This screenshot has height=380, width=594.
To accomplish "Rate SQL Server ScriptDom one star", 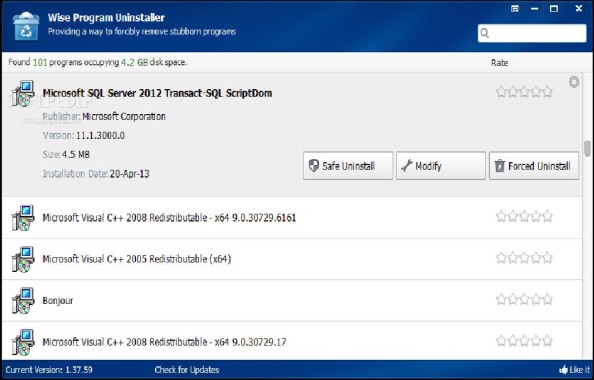I will point(501,92).
